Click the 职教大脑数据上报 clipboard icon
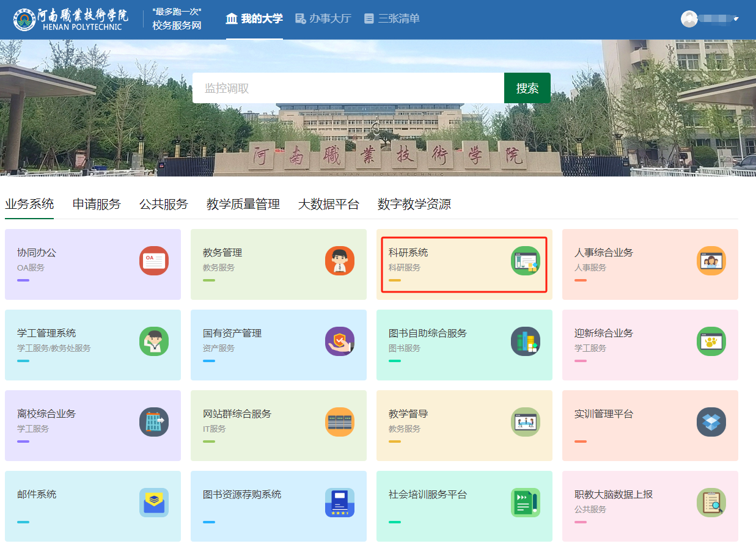The height and width of the screenshot is (549, 756). pos(711,503)
